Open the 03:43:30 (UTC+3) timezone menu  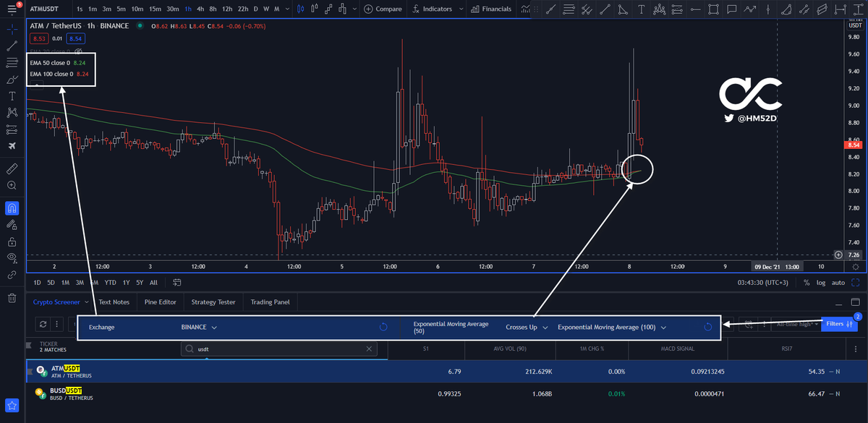(763, 283)
